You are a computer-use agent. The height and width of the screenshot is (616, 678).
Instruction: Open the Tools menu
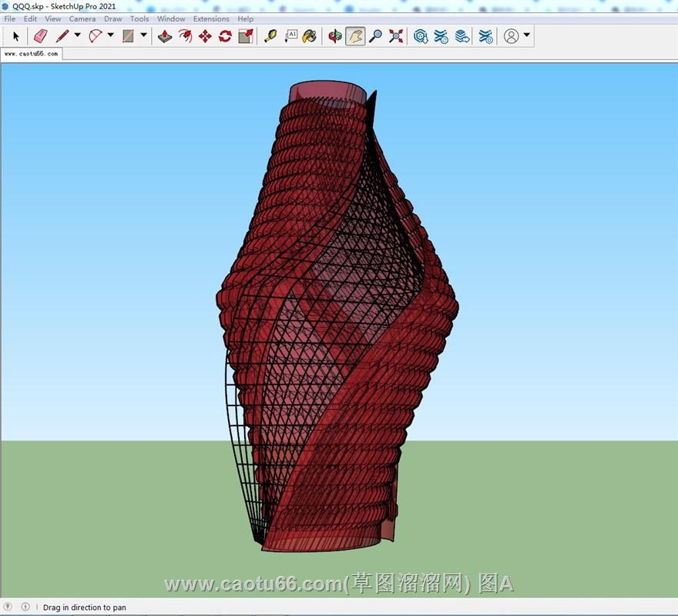click(x=139, y=19)
